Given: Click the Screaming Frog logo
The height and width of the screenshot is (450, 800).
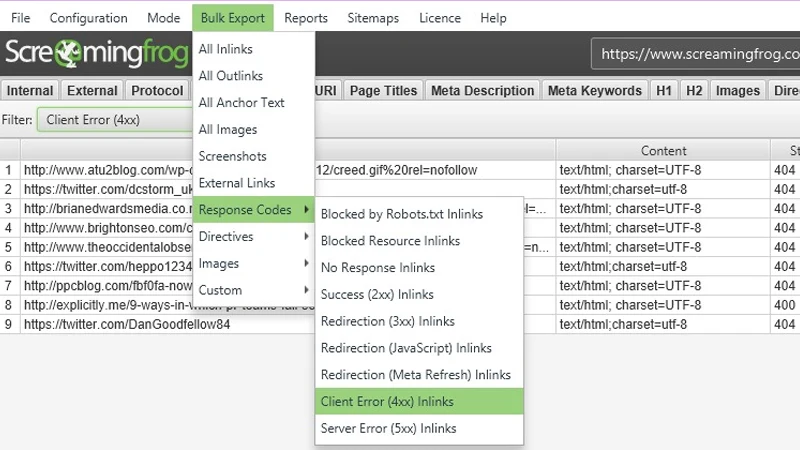Looking at the screenshot, I should tap(96, 53).
